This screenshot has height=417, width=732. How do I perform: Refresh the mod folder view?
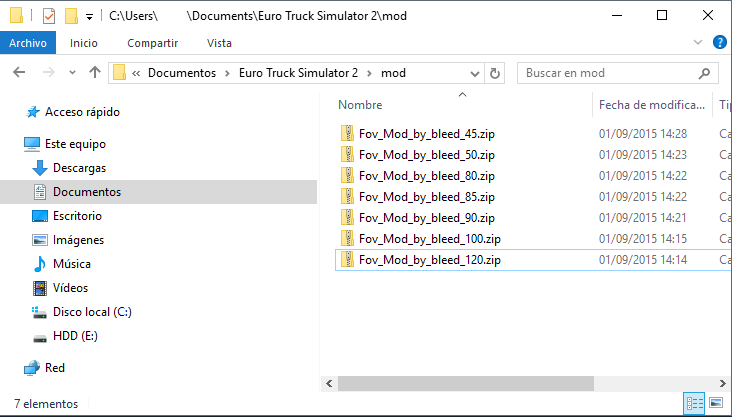pyautogui.click(x=494, y=73)
